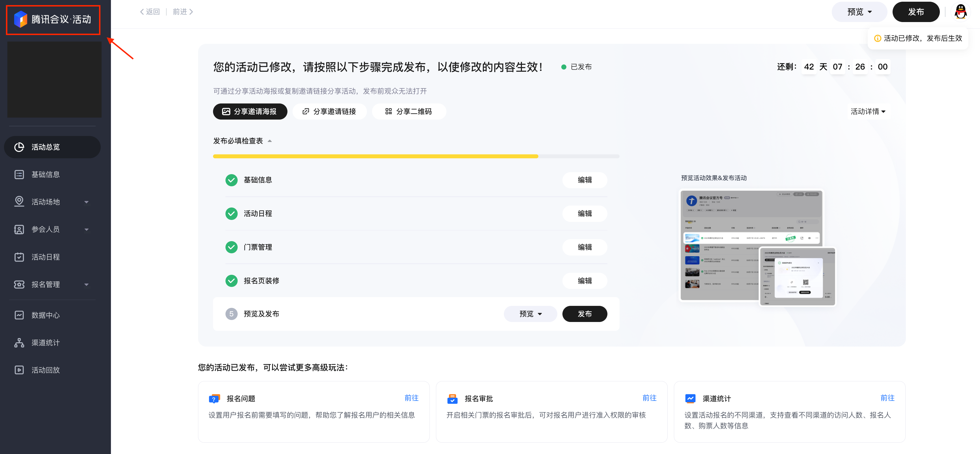Image resolution: width=980 pixels, height=454 pixels.
Task: Click the list icon next to 基础信息
Action: click(19, 174)
